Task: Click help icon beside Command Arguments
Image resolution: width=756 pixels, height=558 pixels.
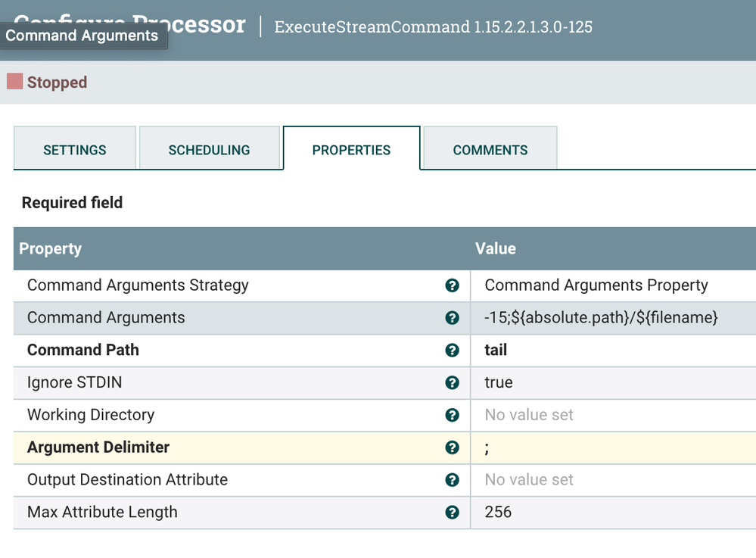Action: [452, 318]
